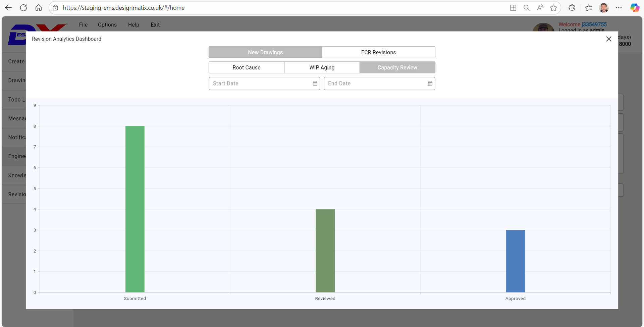Click the End Date input field
Image resolution: width=644 pixels, height=327 pixels.
375,84
